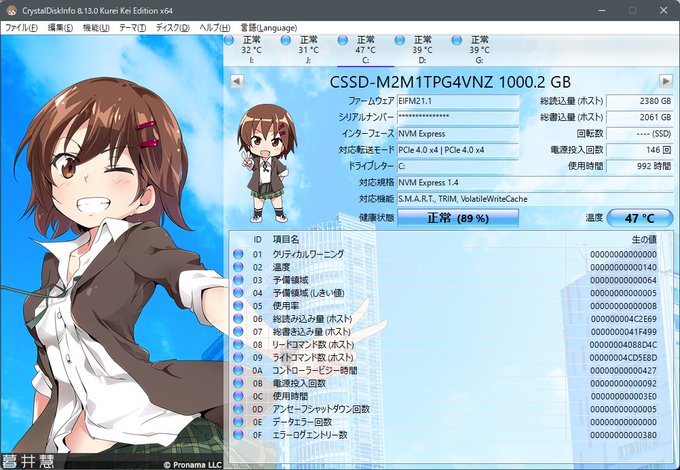Click status orb for attribute 04 予備領域 (しきい値)
This screenshot has height=470, width=680.
pos(238,293)
